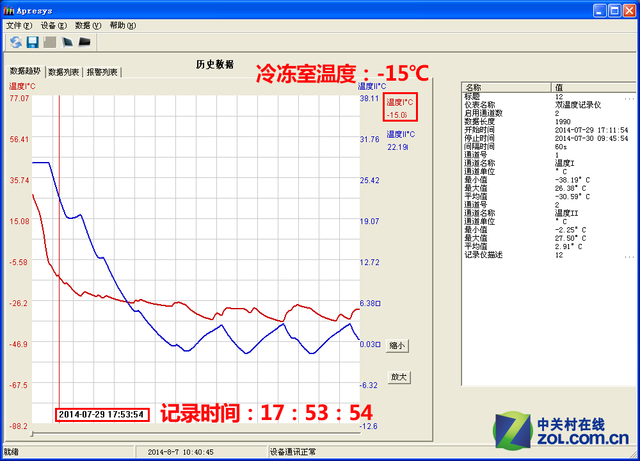
Task: Click the light monitor device toolbar icon
Action: (x=67, y=42)
